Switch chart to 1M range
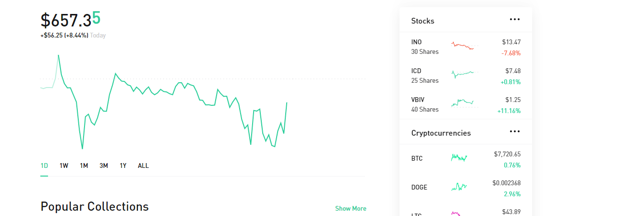The width and height of the screenshot is (644, 216). coord(84,165)
